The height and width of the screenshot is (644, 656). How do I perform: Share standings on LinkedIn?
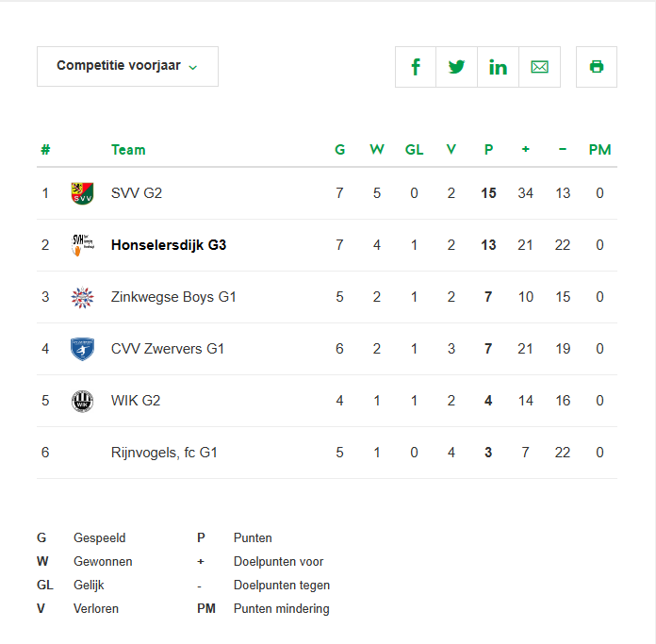point(498,67)
